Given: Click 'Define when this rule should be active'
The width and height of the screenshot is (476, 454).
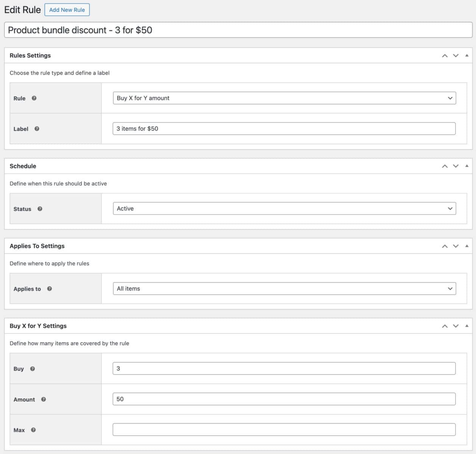Looking at the screenshot, I should [x=58, y=183].
